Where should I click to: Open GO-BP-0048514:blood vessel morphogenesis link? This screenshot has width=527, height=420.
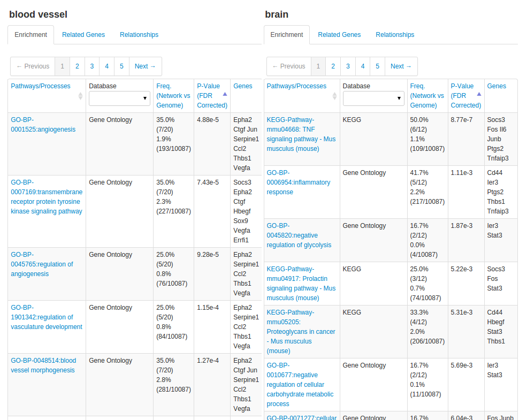click(x=43, y=365)
